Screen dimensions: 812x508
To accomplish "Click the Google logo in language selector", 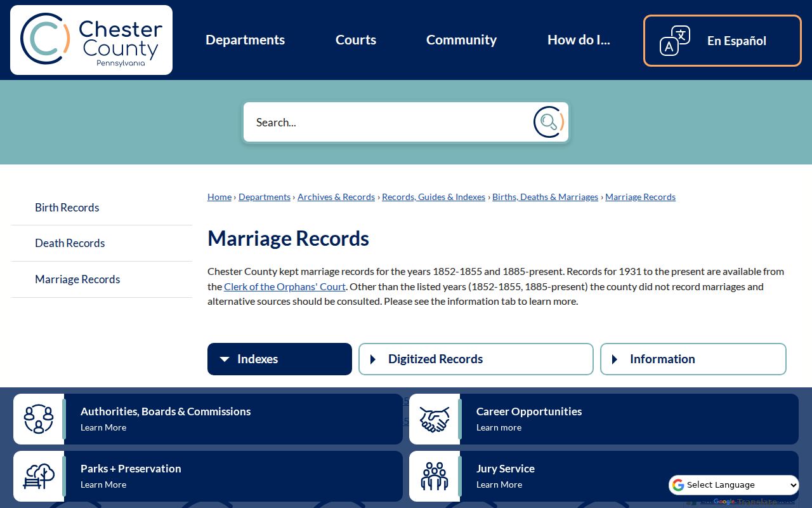I will (678, 485).
